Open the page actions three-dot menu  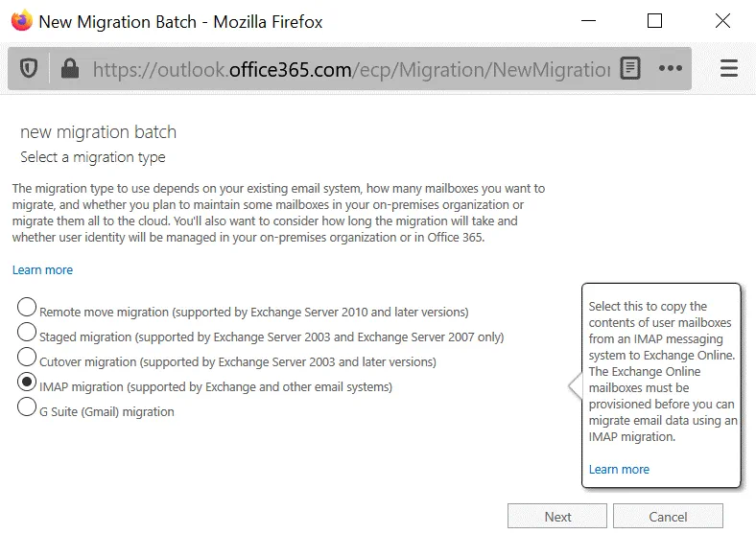670,69
